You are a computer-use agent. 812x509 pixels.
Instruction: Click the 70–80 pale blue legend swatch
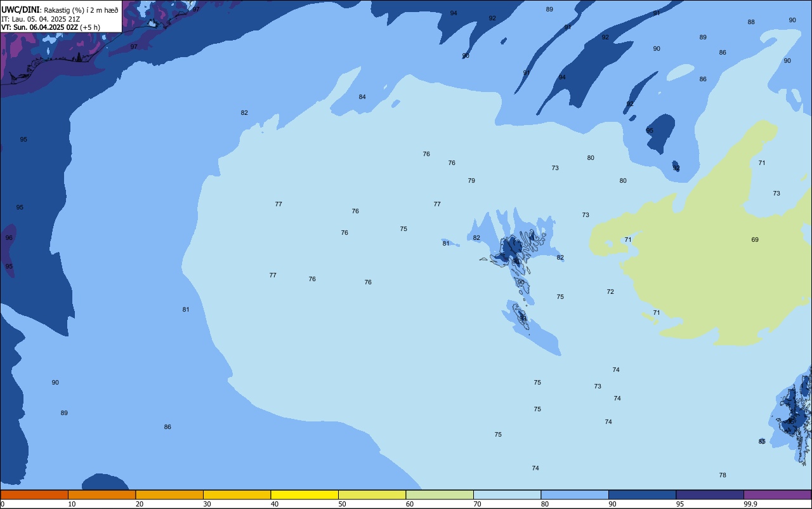click(507, 494)
